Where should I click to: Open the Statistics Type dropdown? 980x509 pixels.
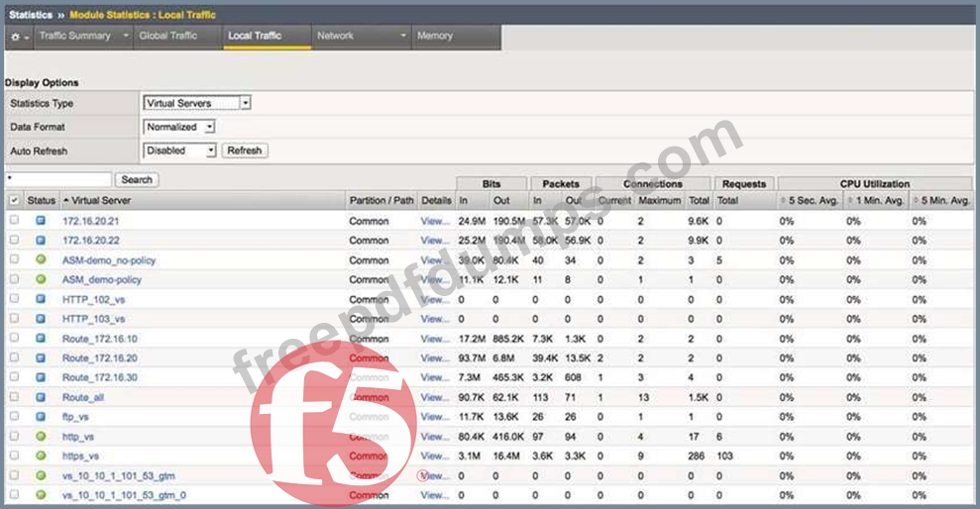(x=197, y=103)
